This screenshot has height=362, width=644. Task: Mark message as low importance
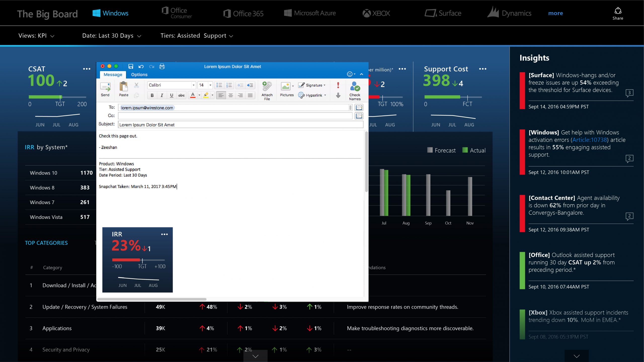pos(338,95)
